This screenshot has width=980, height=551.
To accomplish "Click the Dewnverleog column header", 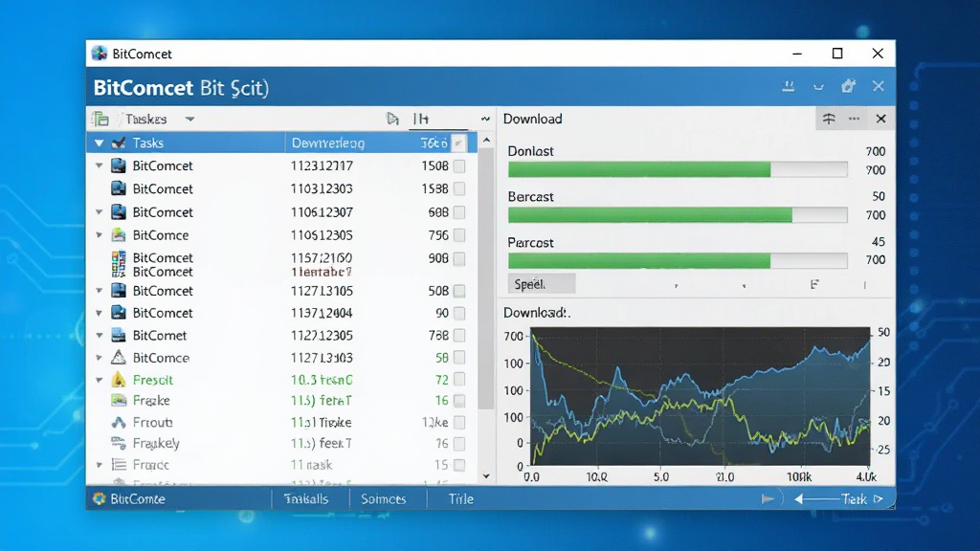I will 328,143.
